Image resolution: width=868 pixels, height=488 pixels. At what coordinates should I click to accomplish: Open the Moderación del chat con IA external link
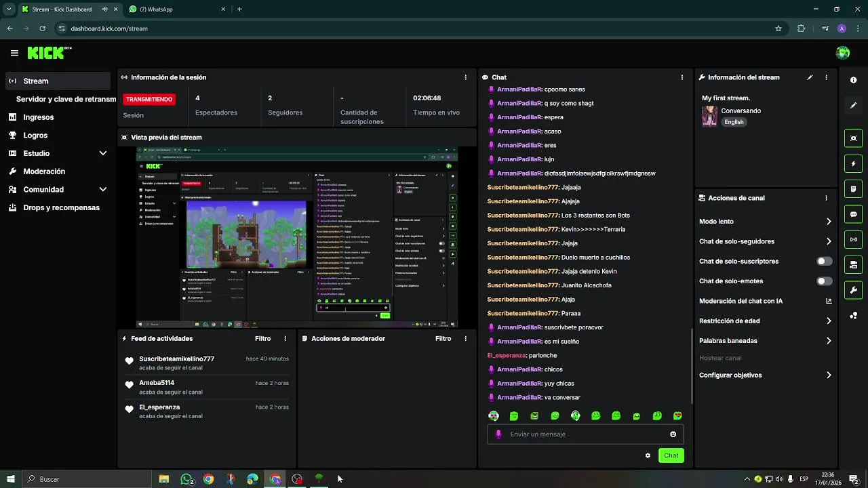point(829,301)
